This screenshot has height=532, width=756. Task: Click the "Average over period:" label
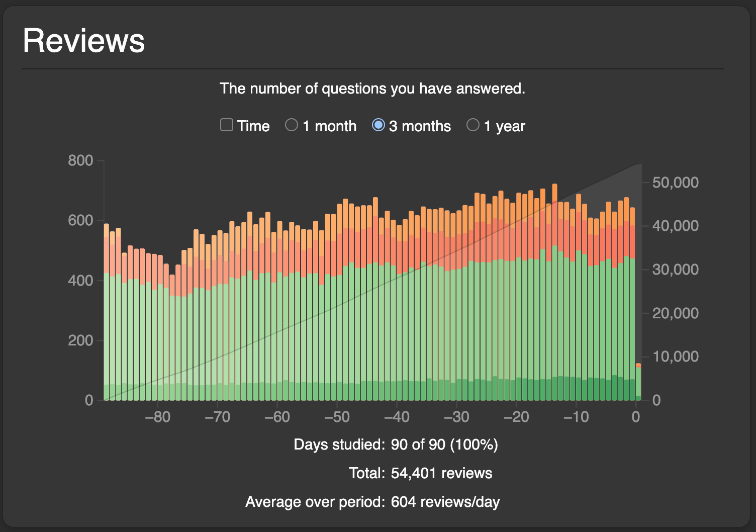(315, 502)
